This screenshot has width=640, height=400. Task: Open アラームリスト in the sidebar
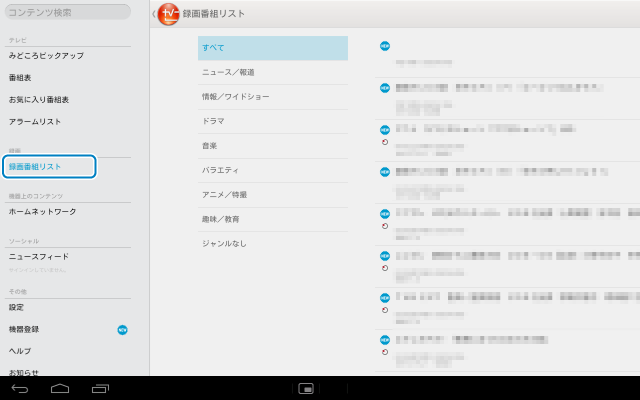coord(35,121)
